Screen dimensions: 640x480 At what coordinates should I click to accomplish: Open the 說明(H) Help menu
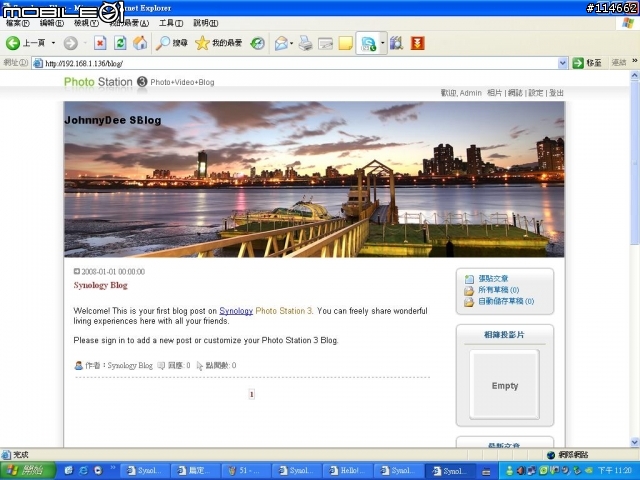tap(205, 23)
